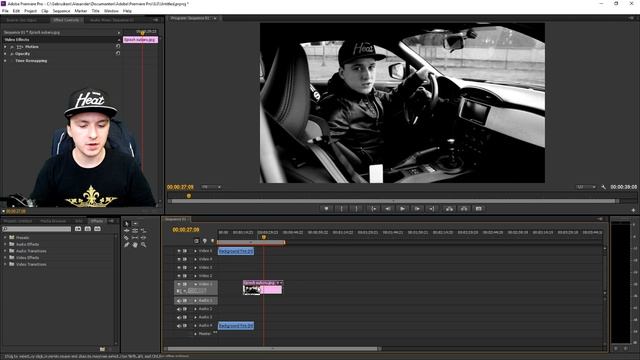Click the Go to Out point button

[x=432, y=209]
